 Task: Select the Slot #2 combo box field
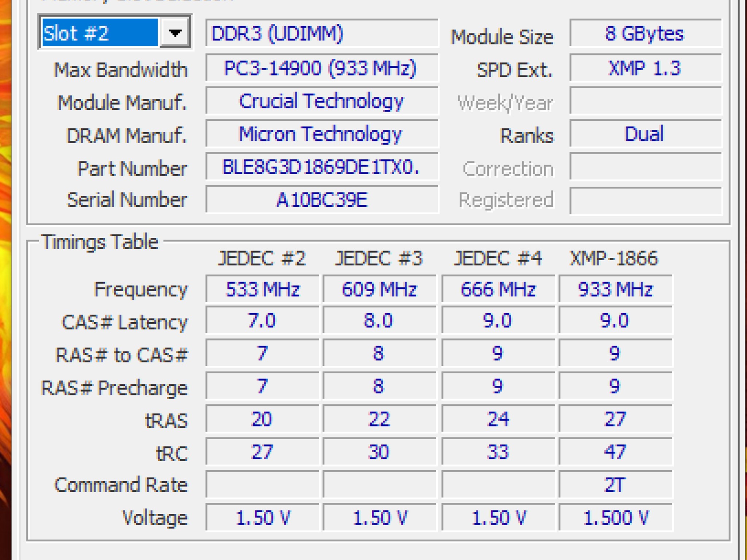point(115,33)
